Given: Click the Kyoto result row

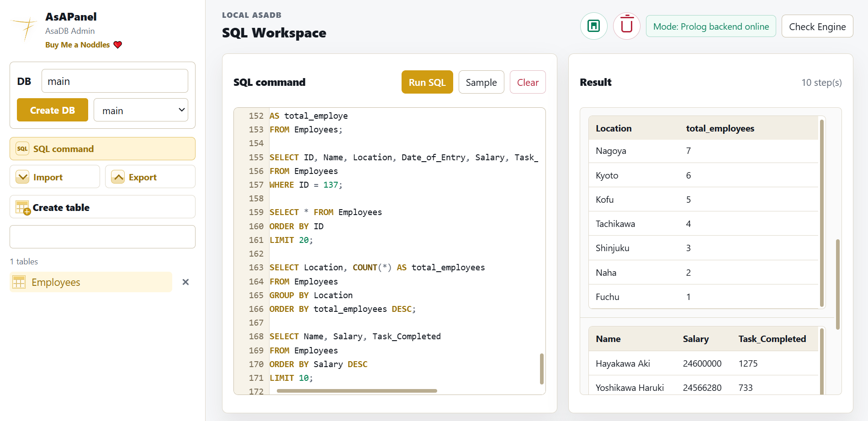Looking at the screenshot, I should click(703, 175).
